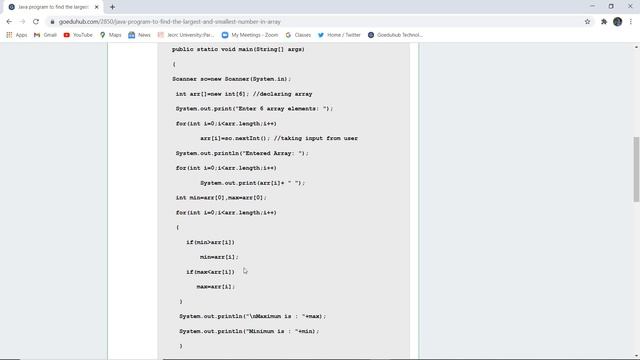This screenshot has height=360, width=640.
Task: Open the Gmail bookmark
Action: [45, 35]
